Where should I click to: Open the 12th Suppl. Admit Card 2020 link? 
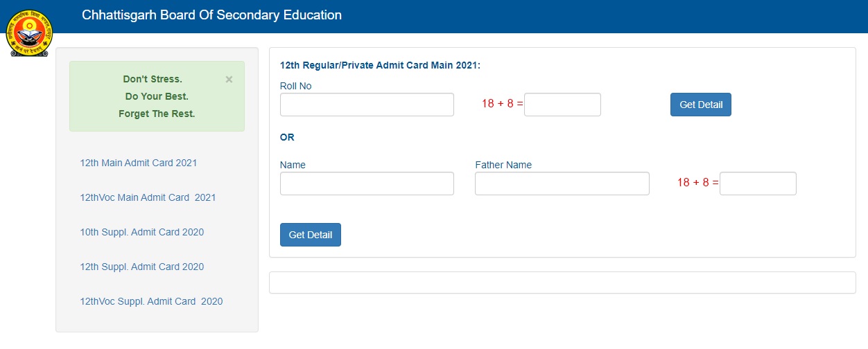coord(142,267)
